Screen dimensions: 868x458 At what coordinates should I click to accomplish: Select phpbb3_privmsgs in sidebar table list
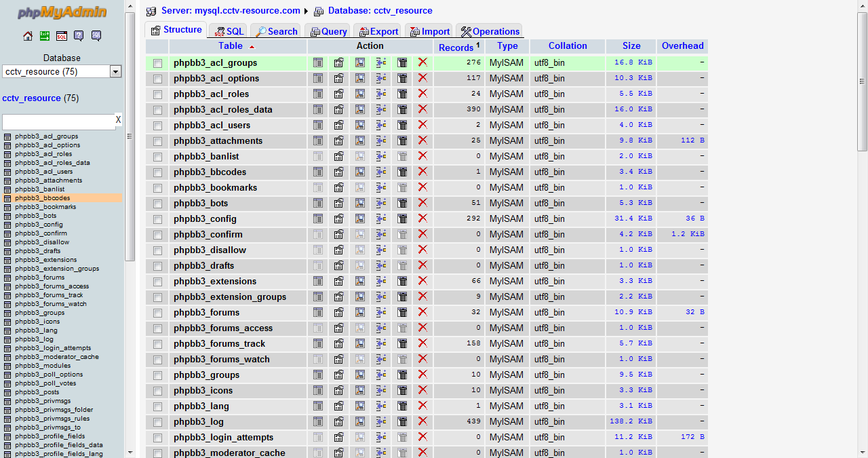[43, 401]
